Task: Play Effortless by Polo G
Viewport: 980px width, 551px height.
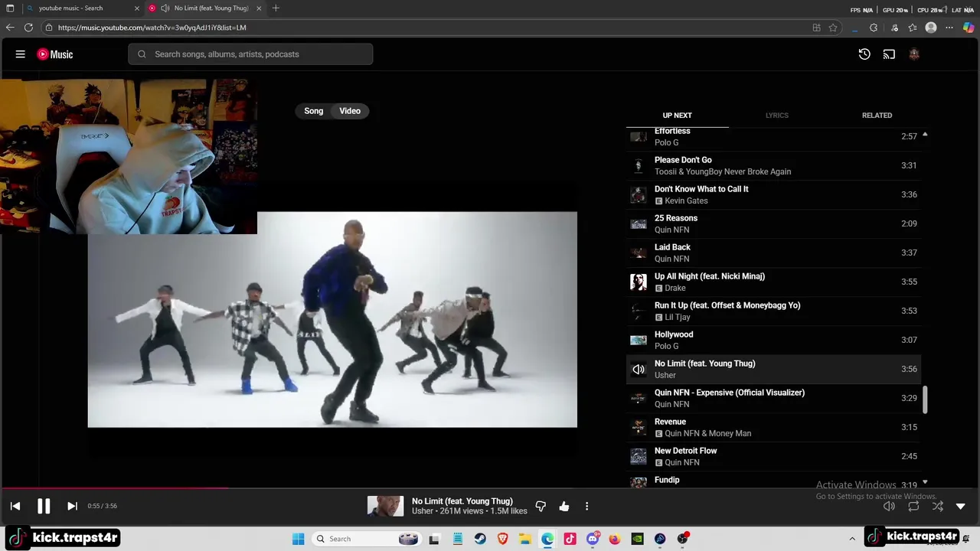Action: (773, 137)
